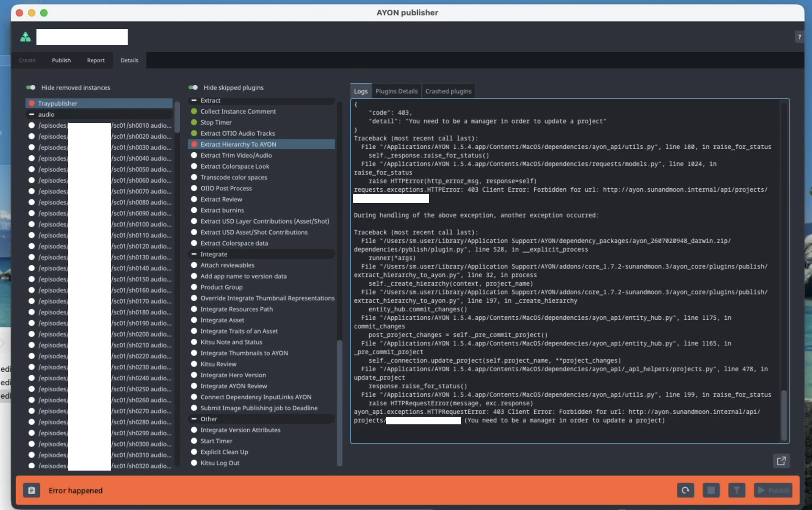Viewport: 812px width, 510px height.
Task: Collapse the Integrate plugin group
Action: tap(194, 254)
